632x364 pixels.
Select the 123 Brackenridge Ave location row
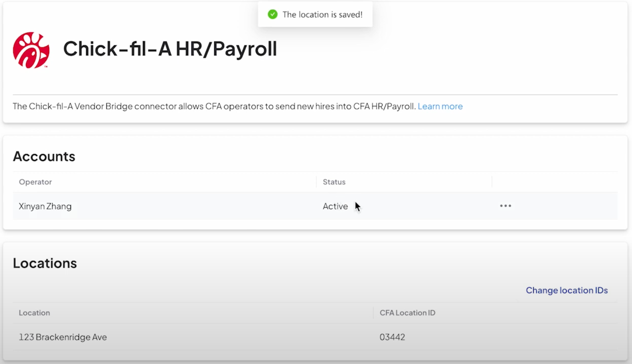[63, 337]
